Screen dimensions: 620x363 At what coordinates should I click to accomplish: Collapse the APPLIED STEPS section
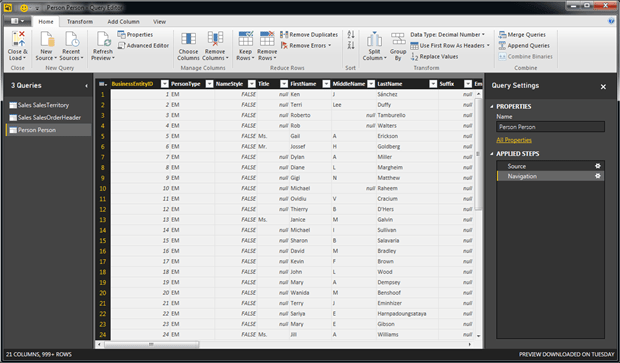point(492,153)
